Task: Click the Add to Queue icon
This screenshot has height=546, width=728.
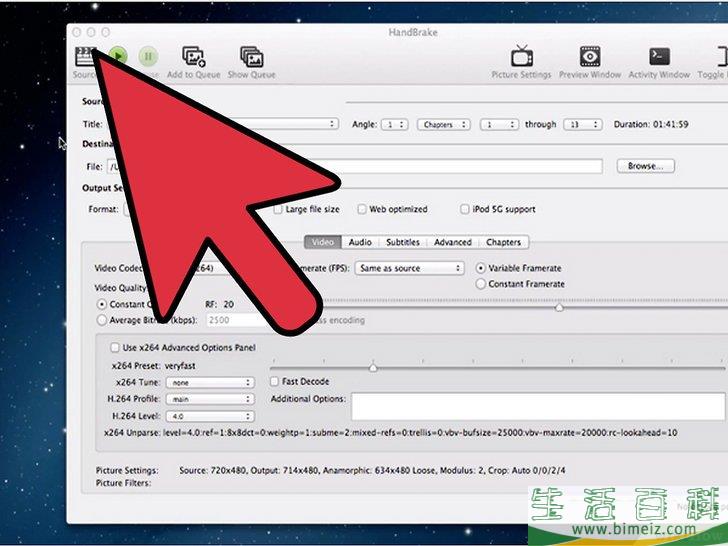Action: (x=194, y=57)
